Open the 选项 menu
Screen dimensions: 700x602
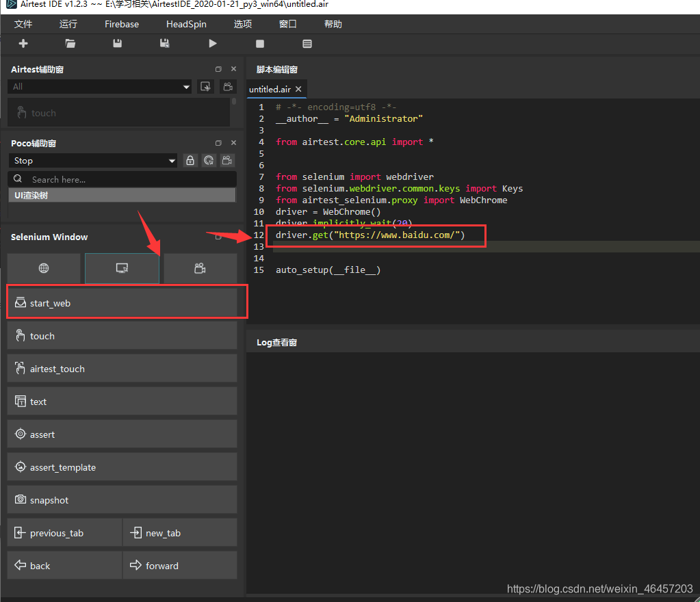click(243, 24)
